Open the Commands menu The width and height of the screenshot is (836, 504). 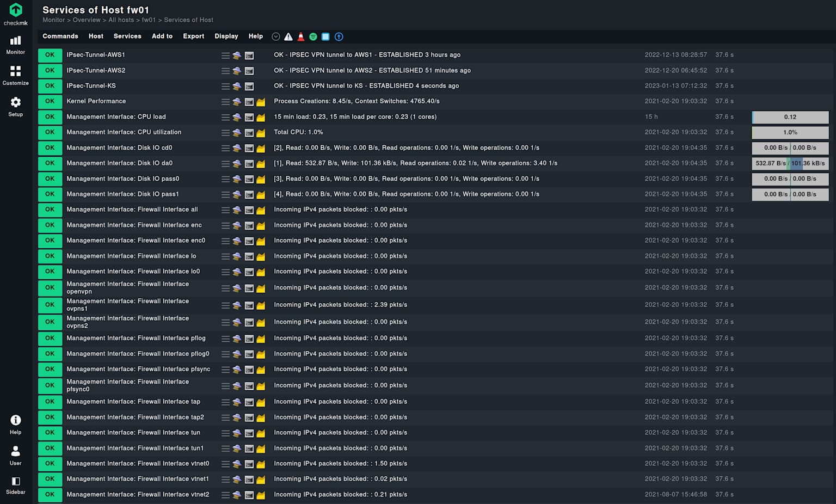tap(60, 36)
